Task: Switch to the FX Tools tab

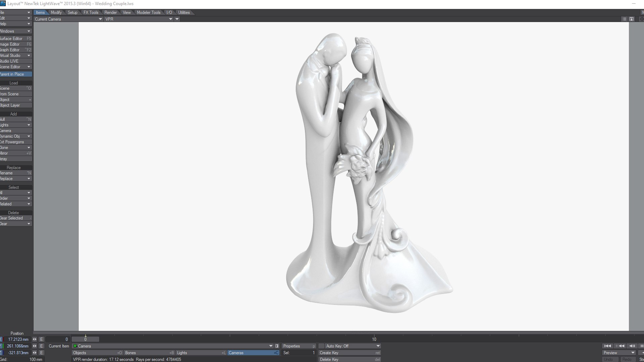Action: (91, 12)
